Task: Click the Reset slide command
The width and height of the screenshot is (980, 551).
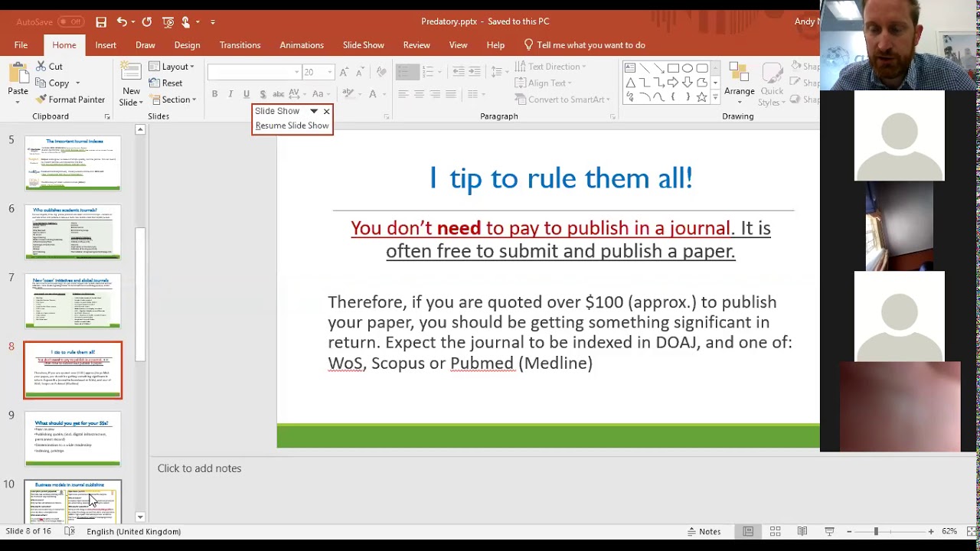Action: pyautogui.click(x=166, y=83)
